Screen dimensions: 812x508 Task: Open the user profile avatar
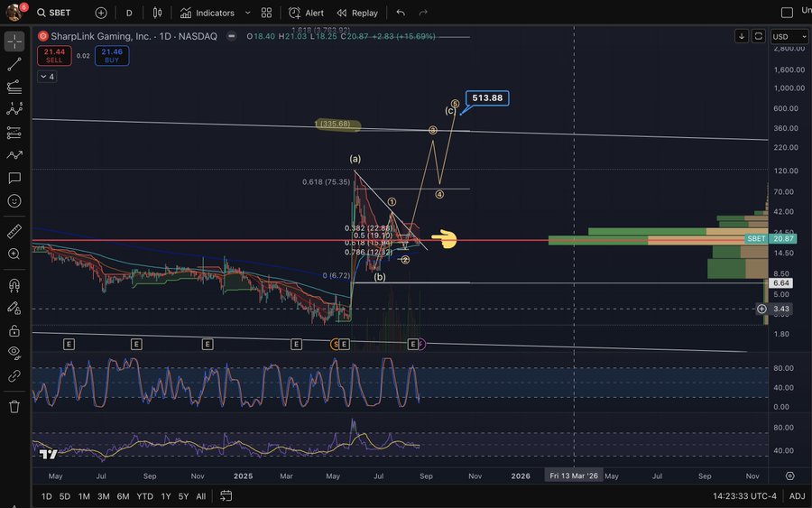click(x=14, y=13)
